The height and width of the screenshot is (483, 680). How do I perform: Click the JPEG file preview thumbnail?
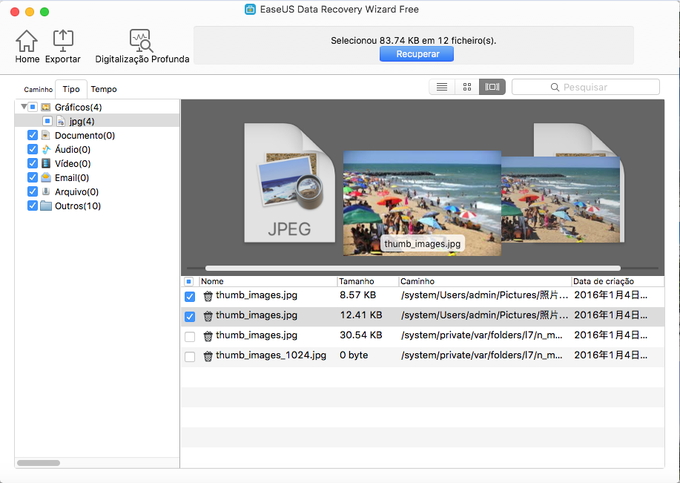[289, 183]
